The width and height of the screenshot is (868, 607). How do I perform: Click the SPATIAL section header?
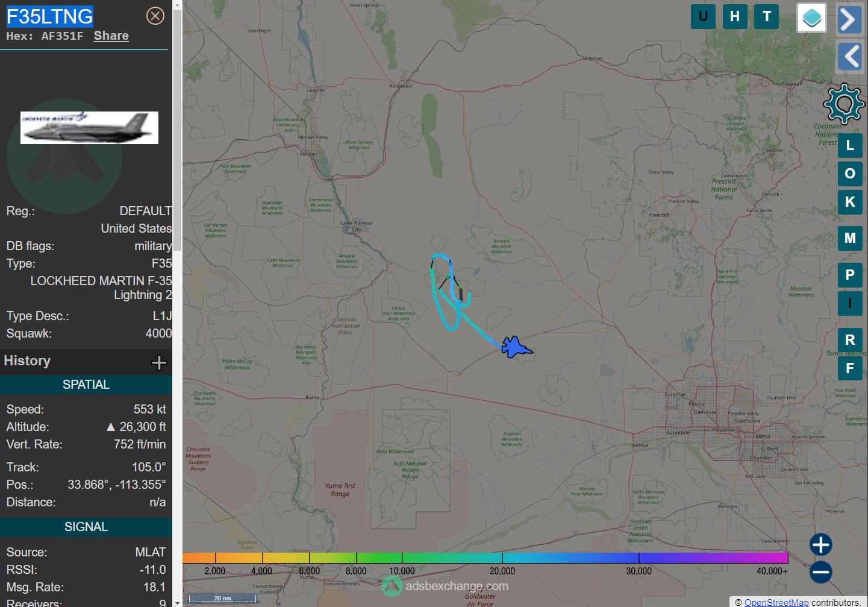point(86,385)
